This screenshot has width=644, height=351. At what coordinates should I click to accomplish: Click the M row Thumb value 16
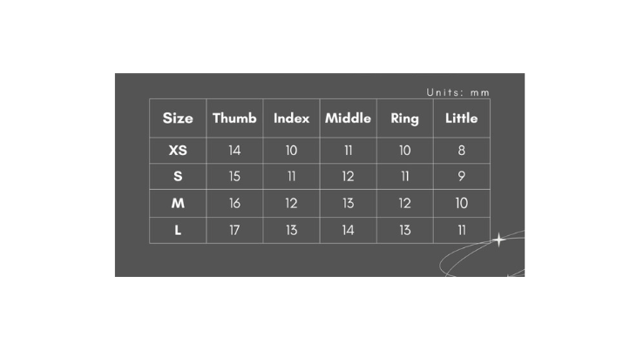(234, 204)
